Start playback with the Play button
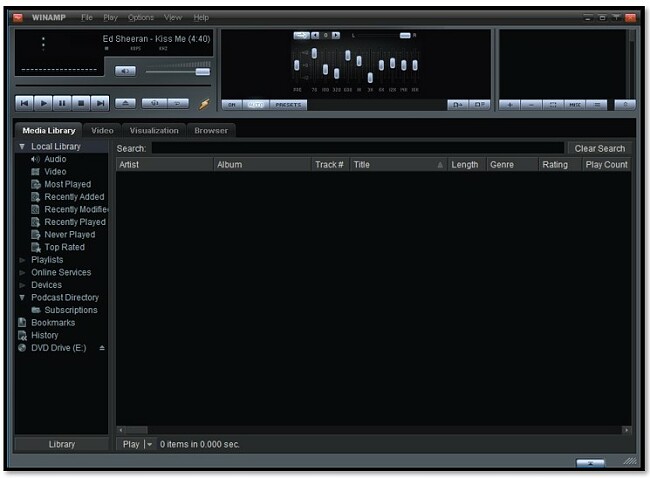The height and width of the screenshot is (478, 650). point(43,103)
